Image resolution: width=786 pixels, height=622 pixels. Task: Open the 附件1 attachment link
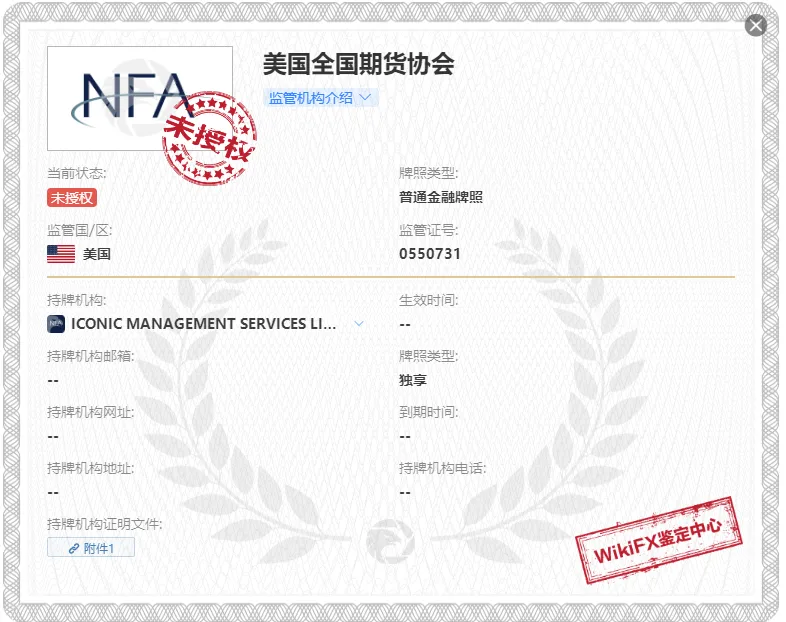(x=91, y=547)
